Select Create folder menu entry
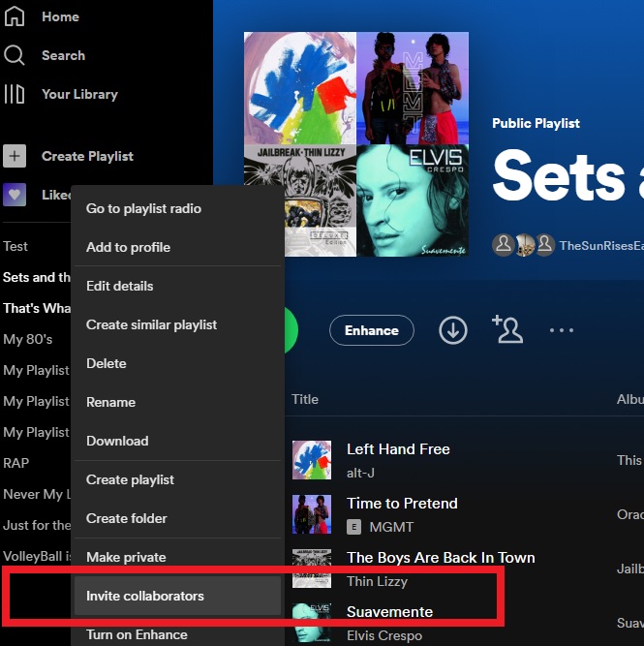This screenshot has height=646, width=644. (177, 518)
